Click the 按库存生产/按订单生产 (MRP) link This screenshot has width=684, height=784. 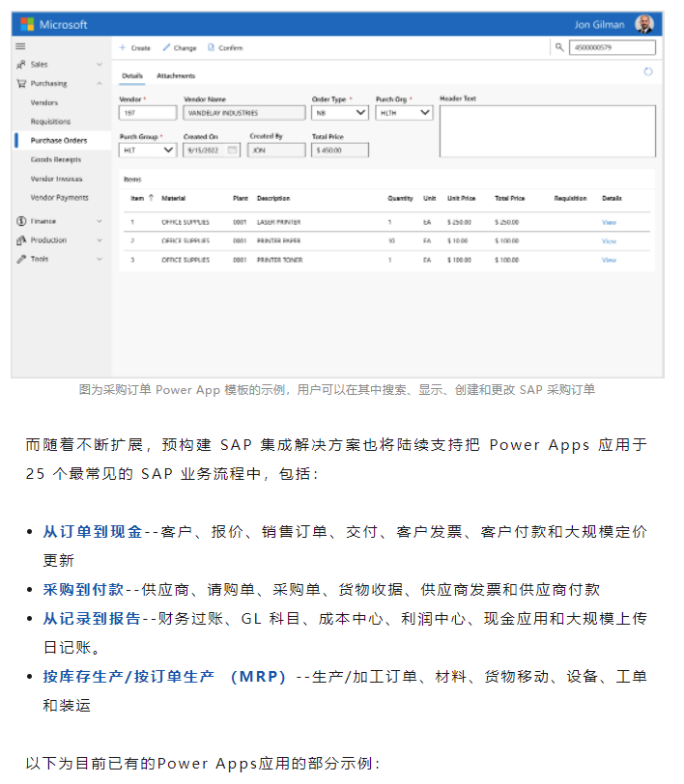click(x=164, y=677)
